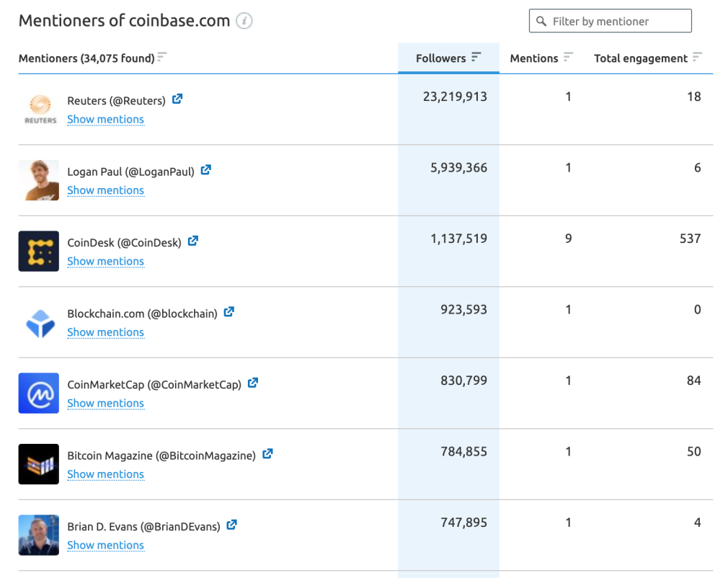
Task: Expand Show mentions under Blockchain.com
Action: pyautogui.click(x=105, y=332)
